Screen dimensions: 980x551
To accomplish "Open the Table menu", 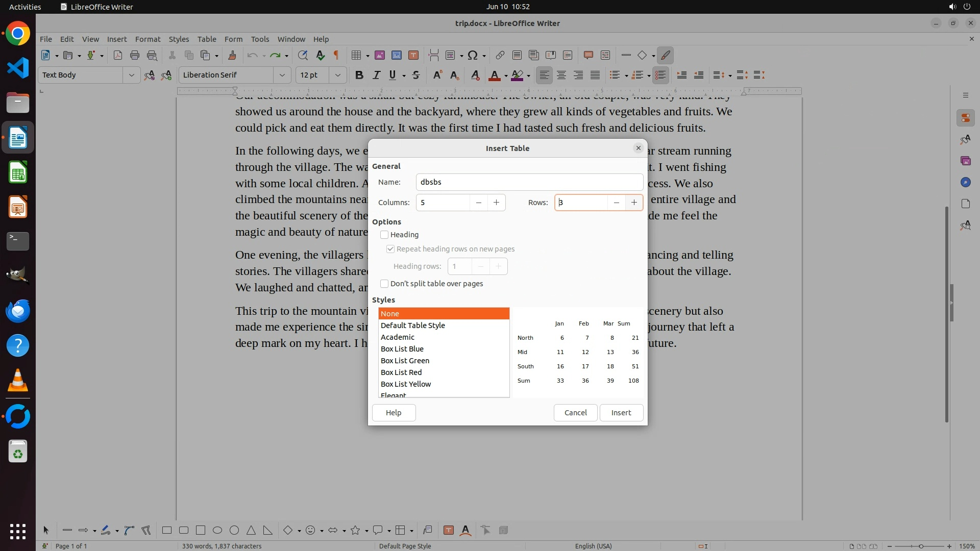I will 207,39.
